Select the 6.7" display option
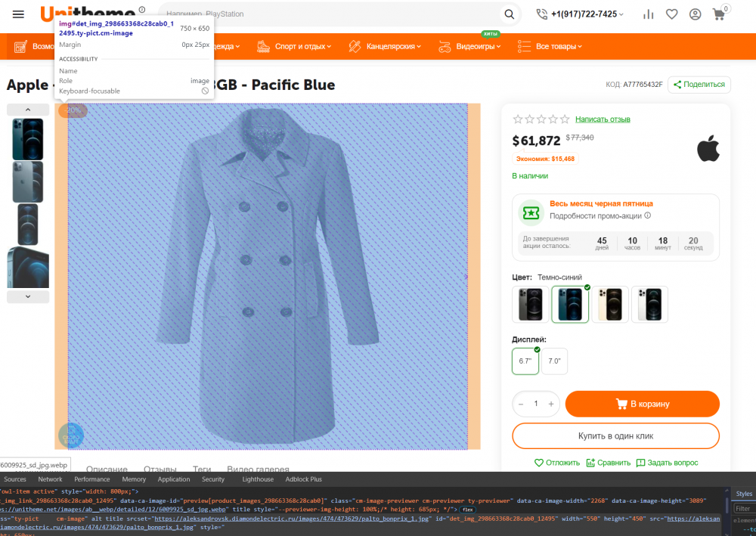The image size is (756, 536). [525, 361]
